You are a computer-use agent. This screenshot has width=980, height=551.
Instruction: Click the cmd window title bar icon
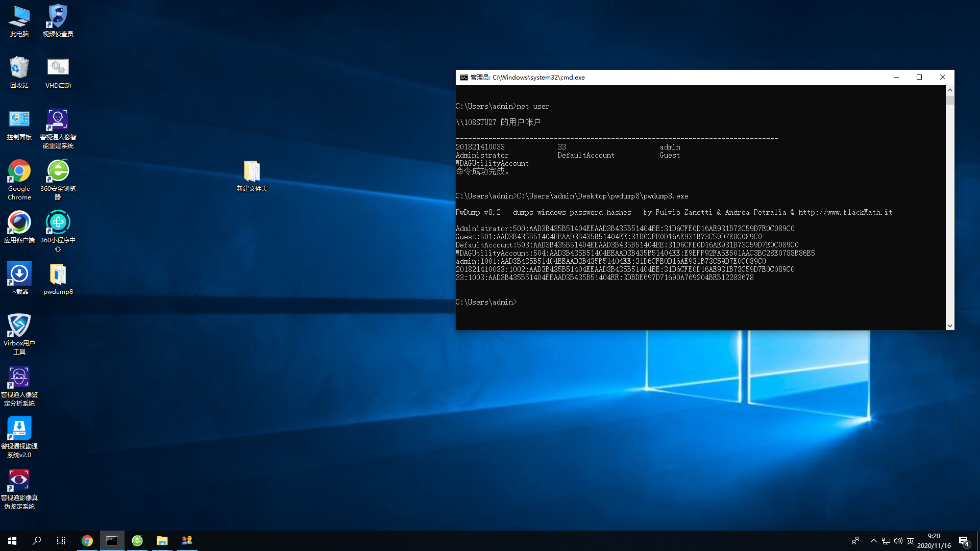click(x=463, y=78)
